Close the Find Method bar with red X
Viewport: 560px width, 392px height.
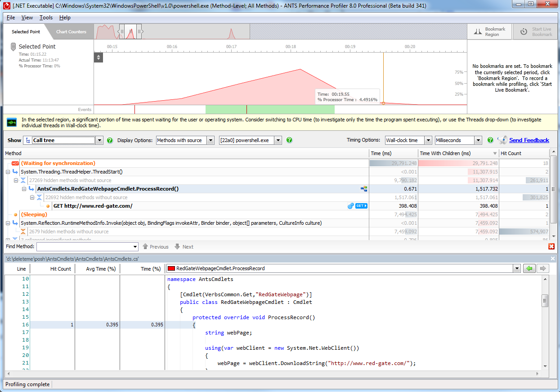click(x=551, y=246)
